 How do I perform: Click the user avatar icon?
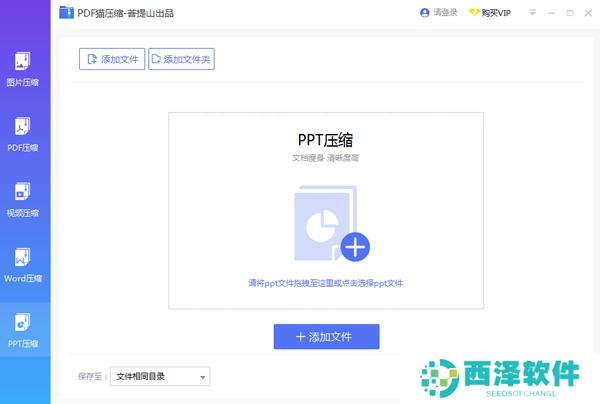(425, 13)
